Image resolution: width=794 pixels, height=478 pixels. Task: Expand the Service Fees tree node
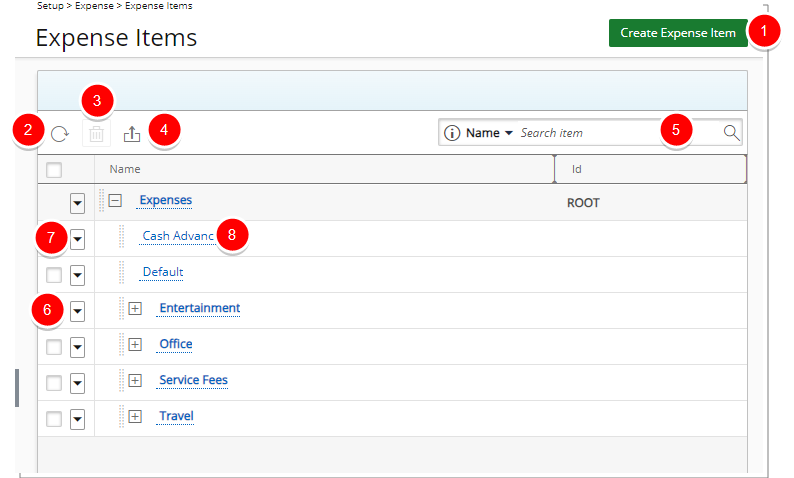click(x=135, y=380)
